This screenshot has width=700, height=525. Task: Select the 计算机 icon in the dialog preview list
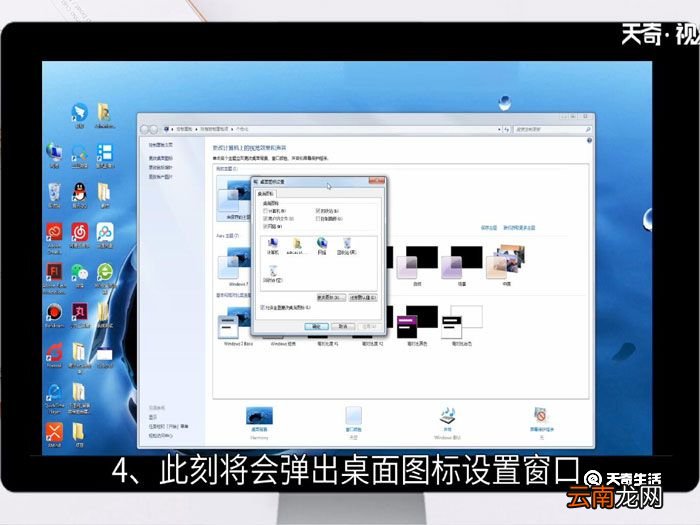point(272,246)
